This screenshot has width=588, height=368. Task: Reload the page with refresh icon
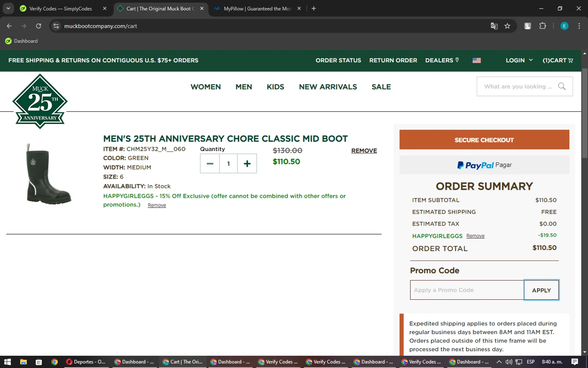[38, 26]
